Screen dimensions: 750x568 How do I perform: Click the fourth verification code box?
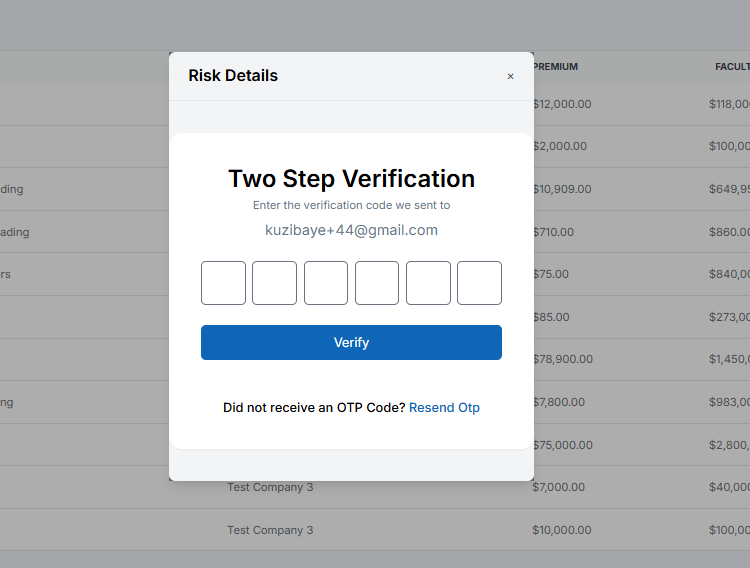click(x=377, y=283)
